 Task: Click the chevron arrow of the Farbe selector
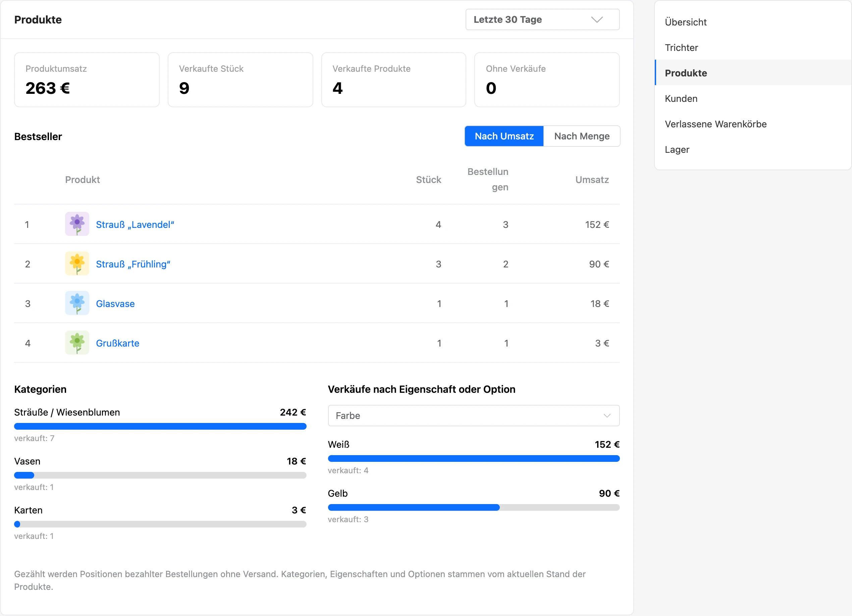607,416
